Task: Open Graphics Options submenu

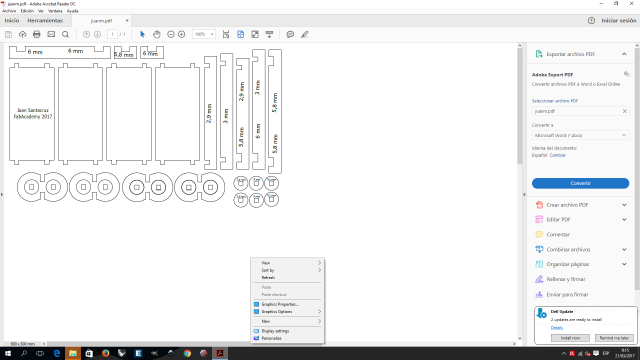Action: (287, 311)
